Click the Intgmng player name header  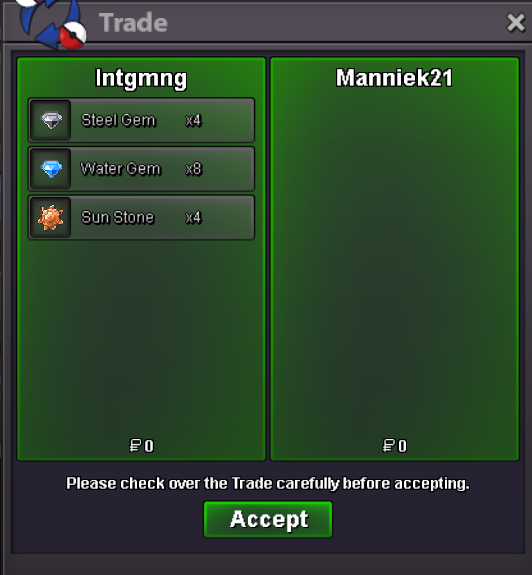(x=141, y=78)
